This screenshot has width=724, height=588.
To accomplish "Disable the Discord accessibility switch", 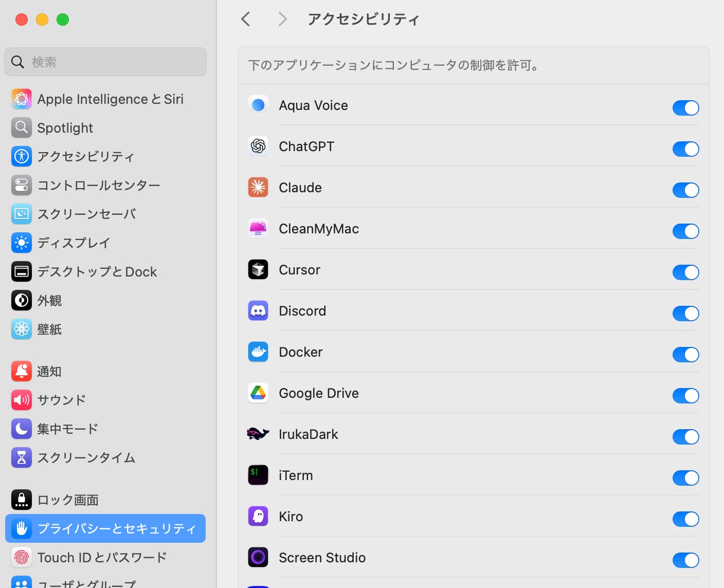I will pos(686,314).
